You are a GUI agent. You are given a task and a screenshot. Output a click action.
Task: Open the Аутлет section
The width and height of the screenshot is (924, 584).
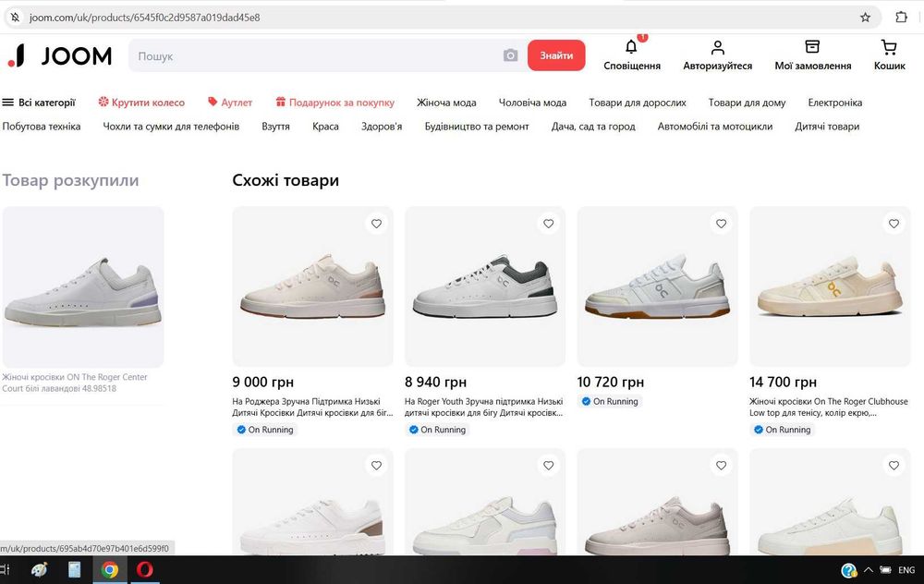click(230, 103)
